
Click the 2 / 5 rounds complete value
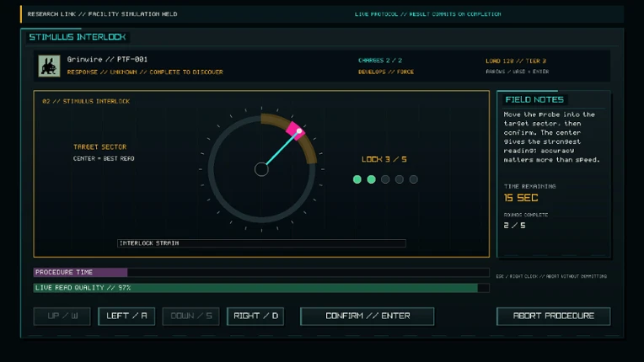514,226
